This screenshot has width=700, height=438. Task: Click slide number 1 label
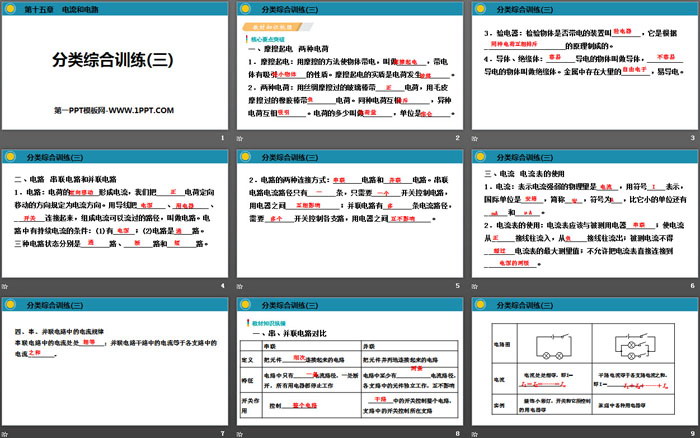pos(222,138)
